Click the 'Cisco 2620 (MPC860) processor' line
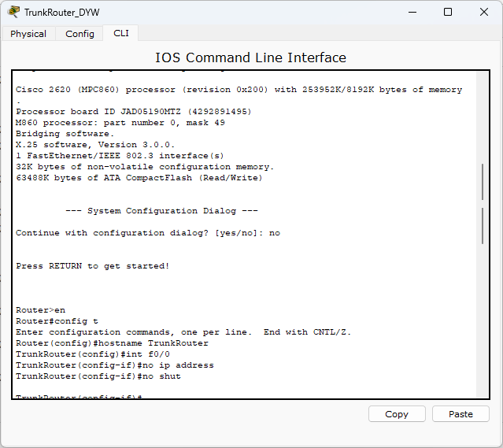The width and height of the screenshot is (503, 448). [239, 90]
